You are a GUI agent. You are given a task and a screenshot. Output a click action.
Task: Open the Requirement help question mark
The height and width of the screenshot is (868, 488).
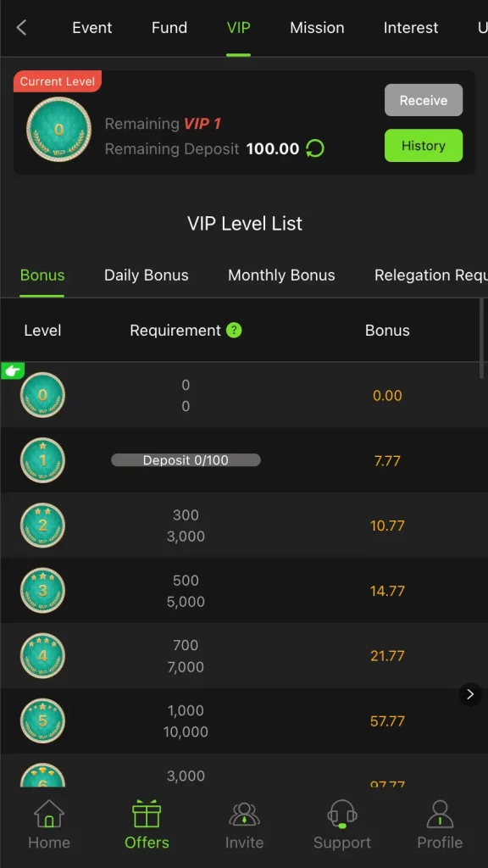click(235, 331)
